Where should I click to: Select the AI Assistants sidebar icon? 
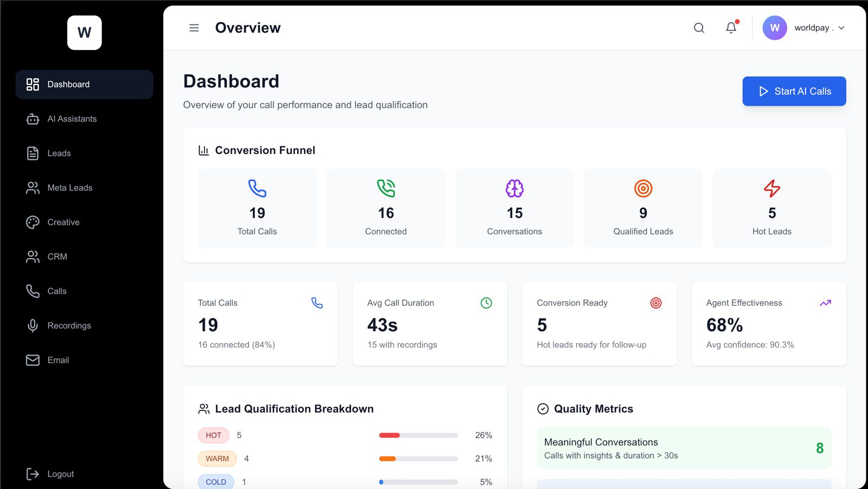(33, 119)
